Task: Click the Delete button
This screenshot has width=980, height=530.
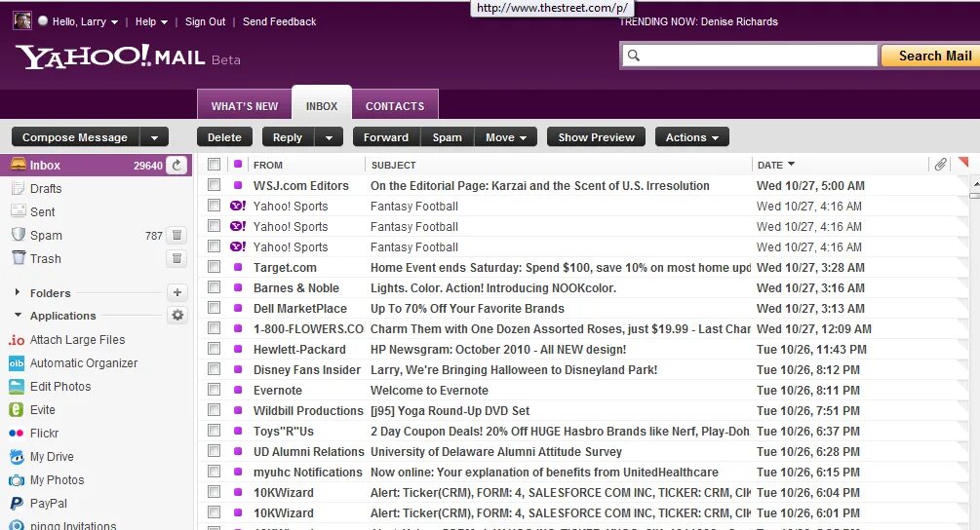Action: tap(224, 137)
